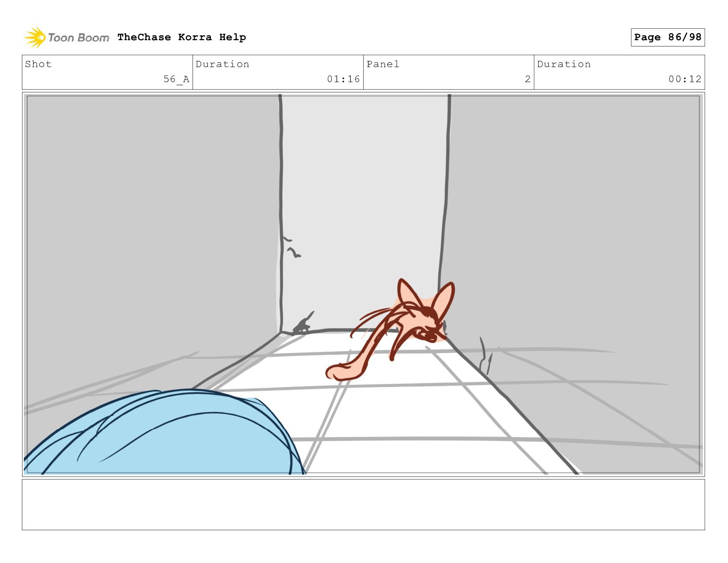Click the Toon Boom logo
Image resolution: width=728 pixels, height=563 pixels.
tap(66, 38)
